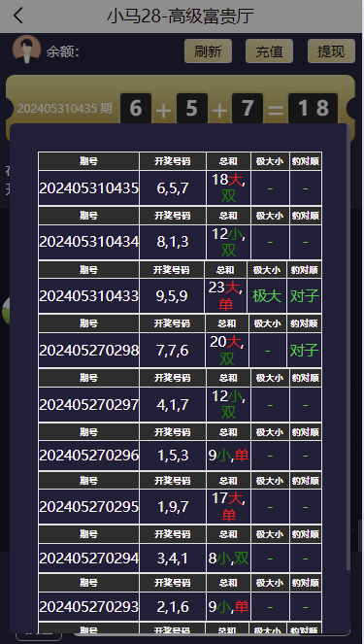Select draw numbers 1,9,7

point(173,506)
